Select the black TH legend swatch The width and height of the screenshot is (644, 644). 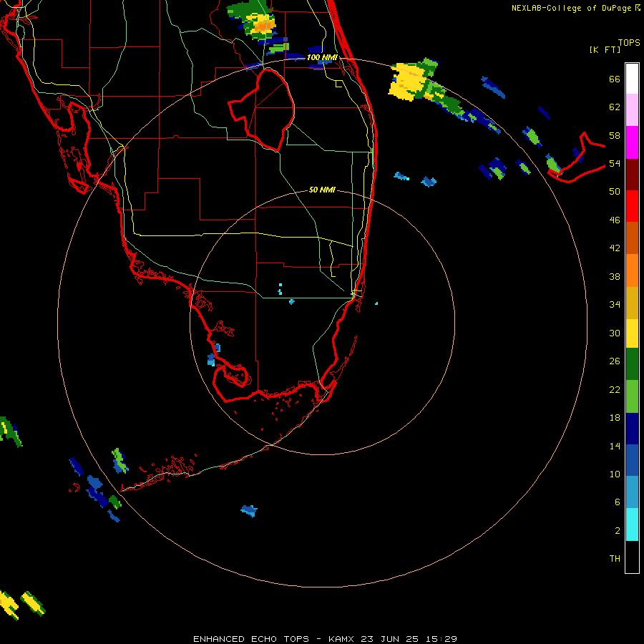(x=632, y=557)
